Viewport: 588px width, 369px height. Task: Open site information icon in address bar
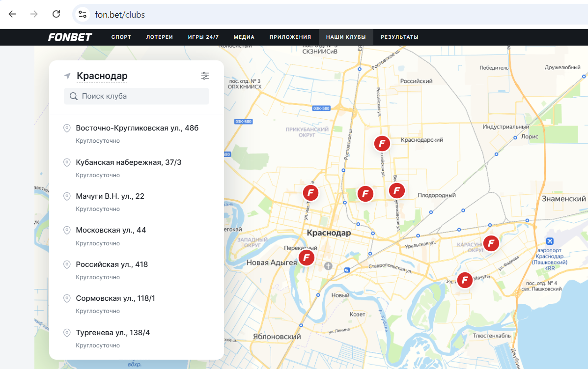pyautogui.click(x=83, y=14)
